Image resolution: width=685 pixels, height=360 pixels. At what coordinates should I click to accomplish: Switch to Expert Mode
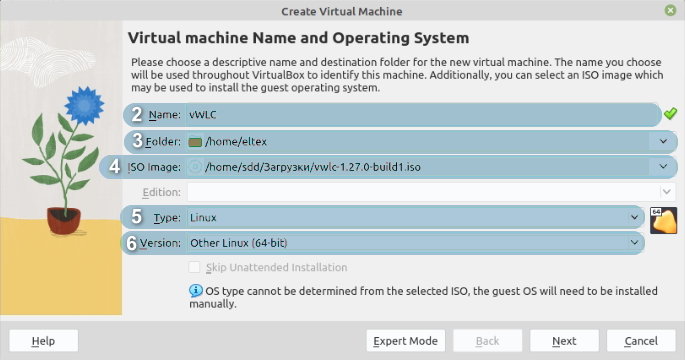coord(405,341)
